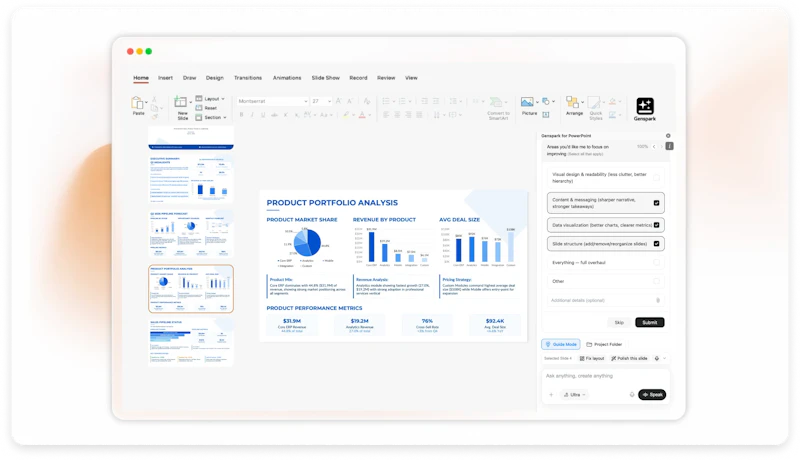Screen dimensions: 800x460
Task: Open the Record tab
Action: (x=358, y=78)
